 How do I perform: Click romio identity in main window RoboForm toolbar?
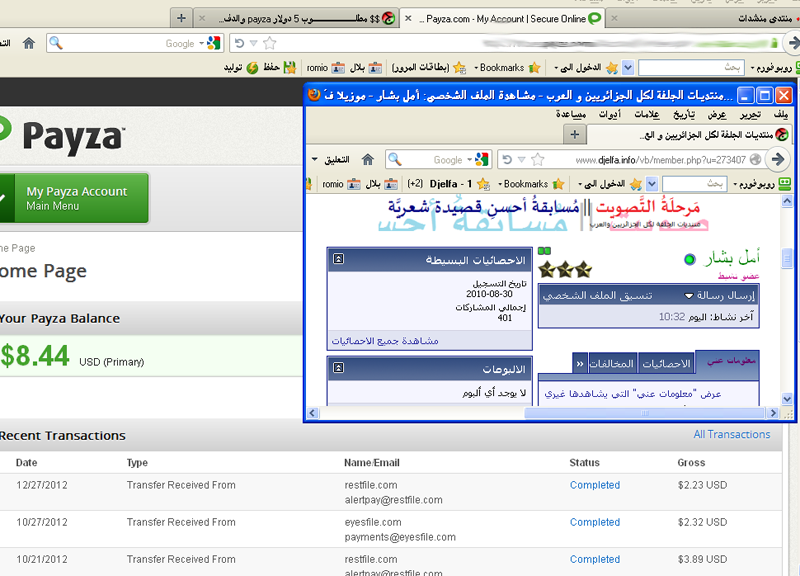click(x=326, y=67)
